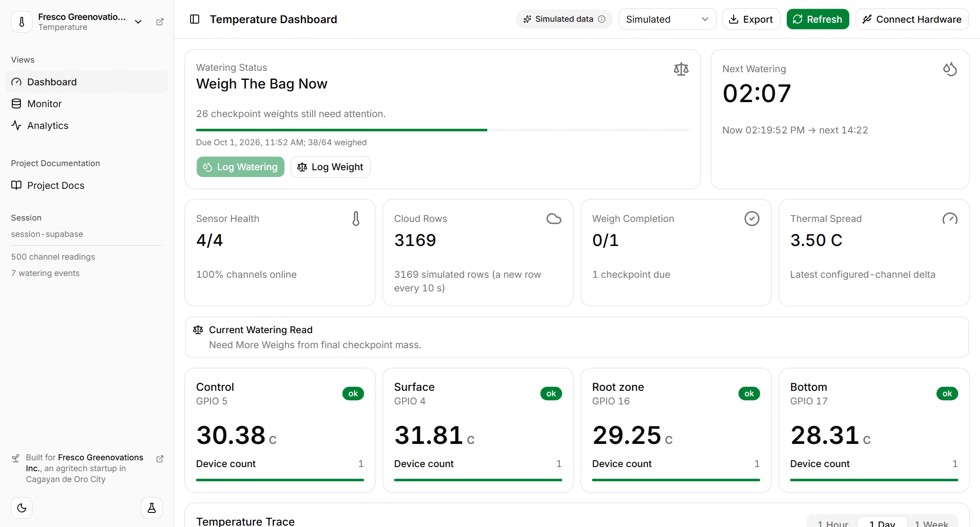Open the flask lab icon button
980x527 pixels.
pos(152,508)
